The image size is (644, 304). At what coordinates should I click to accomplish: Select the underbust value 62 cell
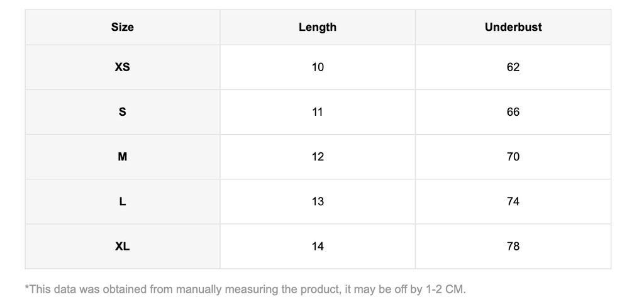pos(513,67)
